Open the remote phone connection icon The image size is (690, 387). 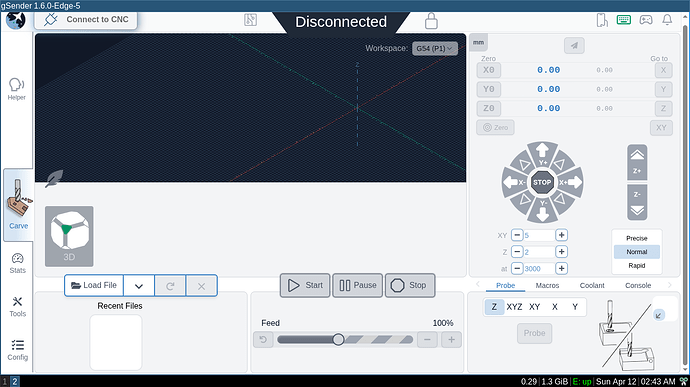click(x=602, y=20)
